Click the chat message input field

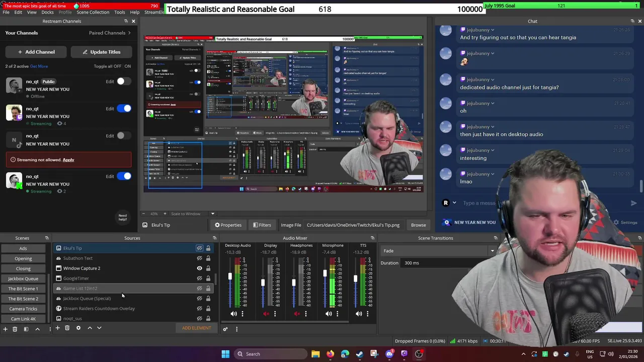(543, 203)
